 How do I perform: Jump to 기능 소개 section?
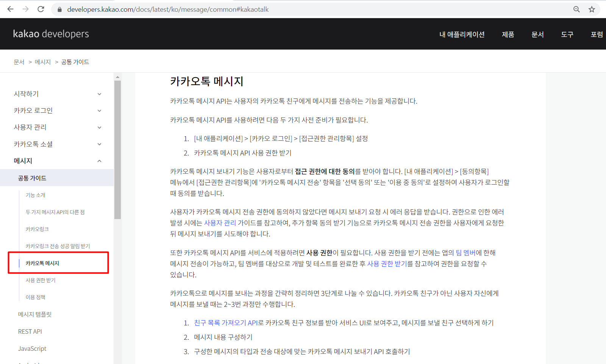[x=36, y=195]
